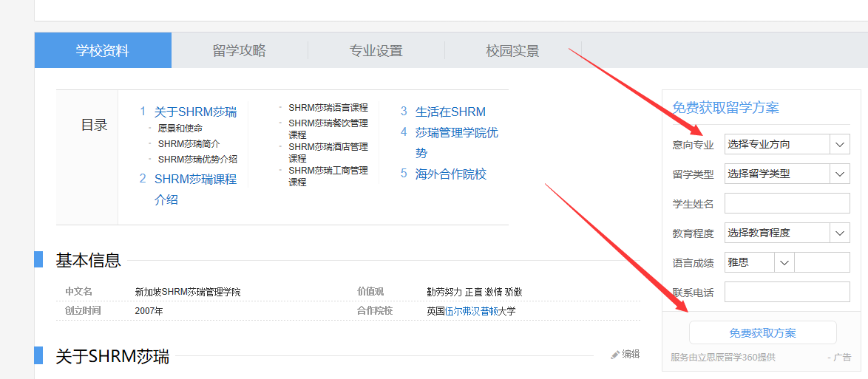The width and height of the screenshot is (868, 379).
Task: Open the 意向专业 dropdown arrow
Action: (x=840, y=145)
